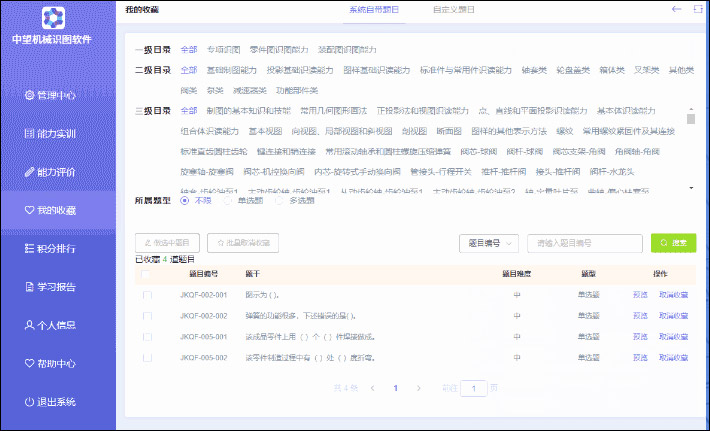Switch to 系统自带题目 tab

pyautogui.click(x=374, y=9)
